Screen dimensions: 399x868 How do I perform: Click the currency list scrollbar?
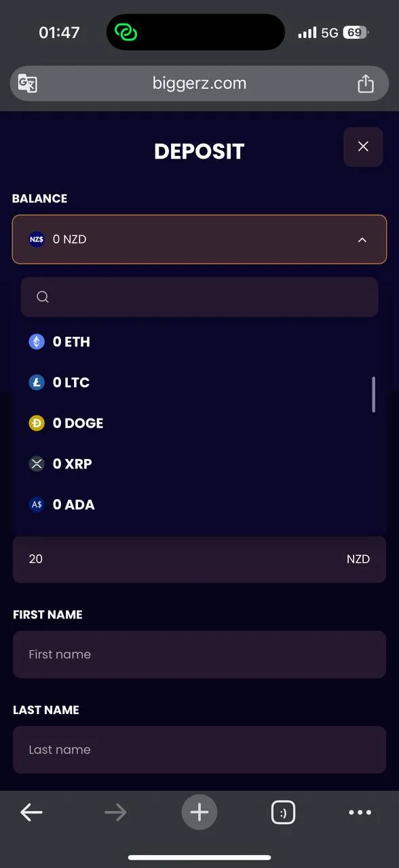[x=374, y=395]
